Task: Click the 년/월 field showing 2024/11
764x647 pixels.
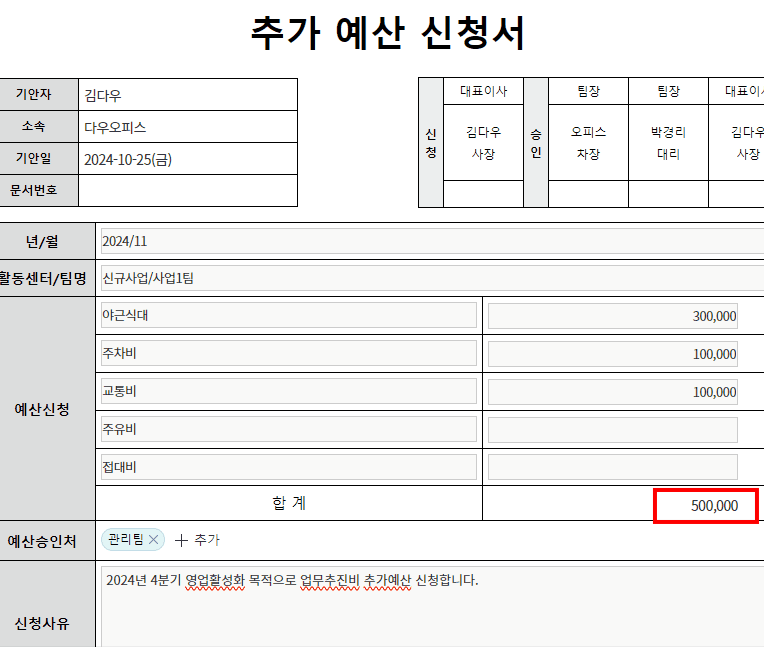Action: (x=430, y=241)
